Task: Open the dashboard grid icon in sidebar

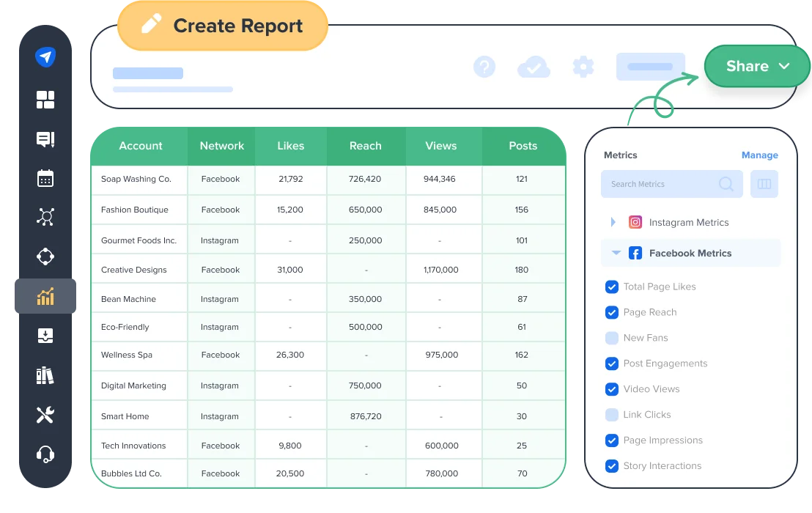Action: pos(45,100)
